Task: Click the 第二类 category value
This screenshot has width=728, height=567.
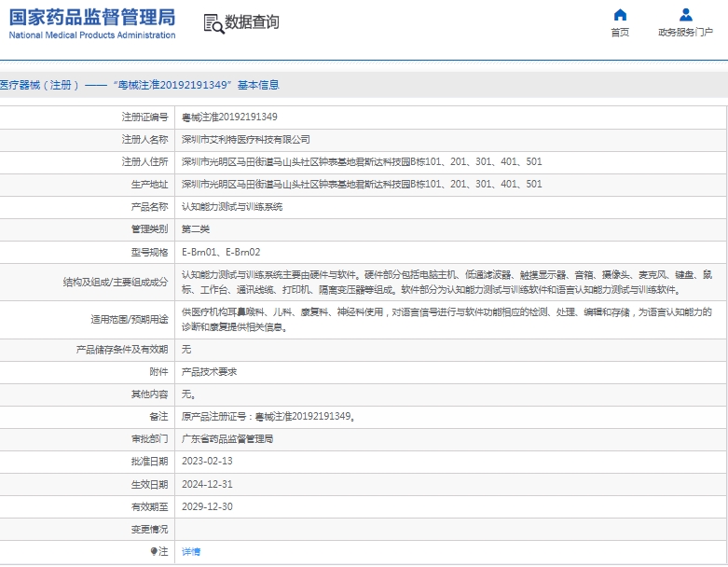Action: [196, 228]
